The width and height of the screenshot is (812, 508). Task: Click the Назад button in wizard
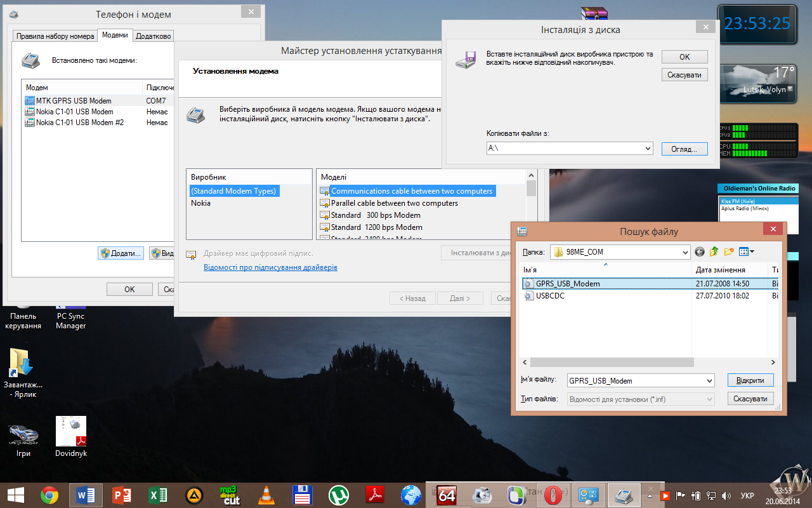(412, 298)
